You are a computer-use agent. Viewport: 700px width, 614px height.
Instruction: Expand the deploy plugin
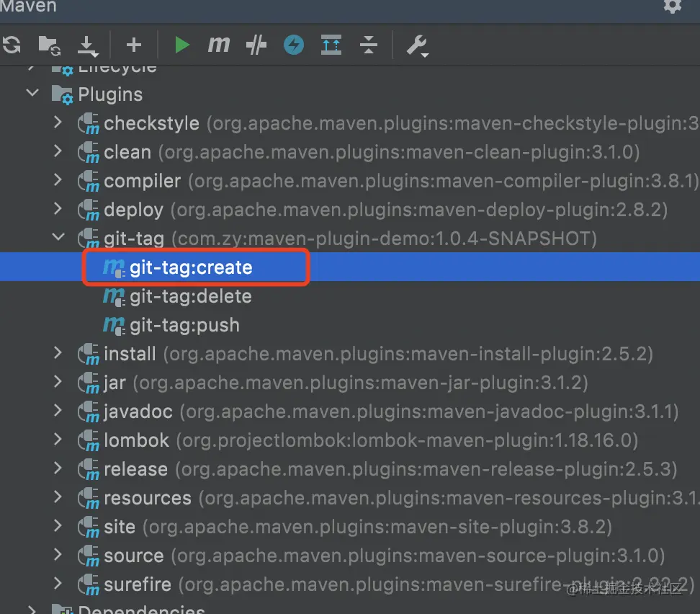58,209
